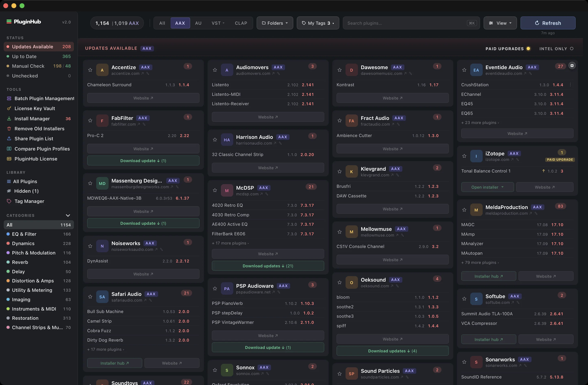This screenshot has height=385, width=588.
Task: Select the Reverb category
Action: (x=39, y=262)
